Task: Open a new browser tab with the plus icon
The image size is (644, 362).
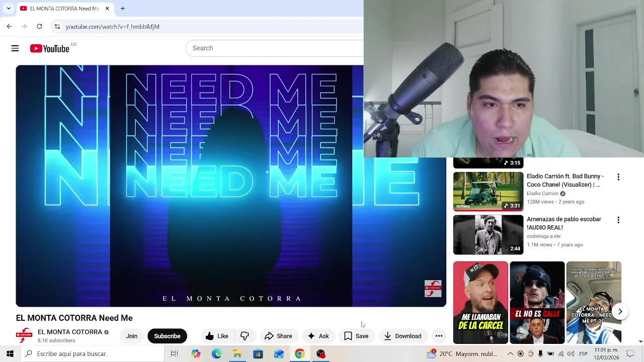Action: tap(123, 9)
